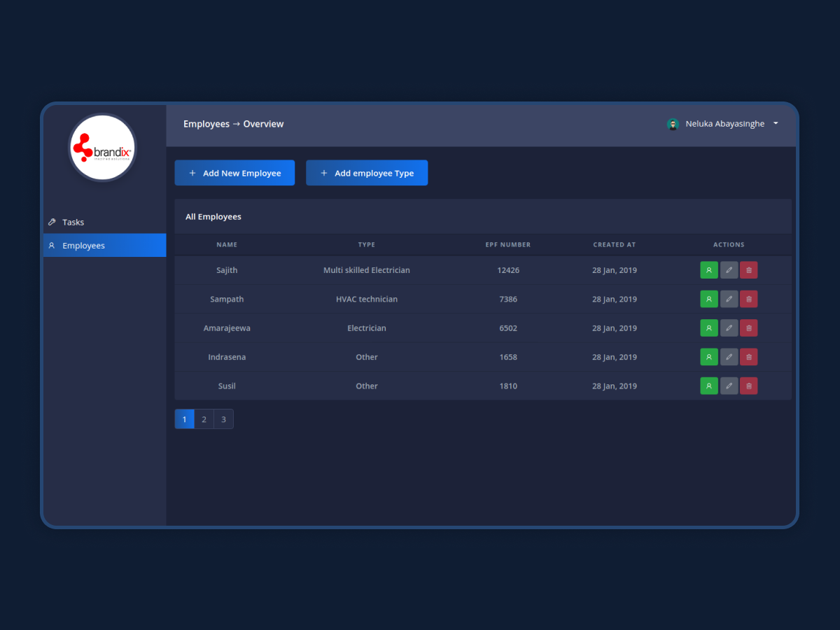Go to pagination page 2
Viewport: 840px width, 630px height.
pyautogui.click(x=204, y=419)
